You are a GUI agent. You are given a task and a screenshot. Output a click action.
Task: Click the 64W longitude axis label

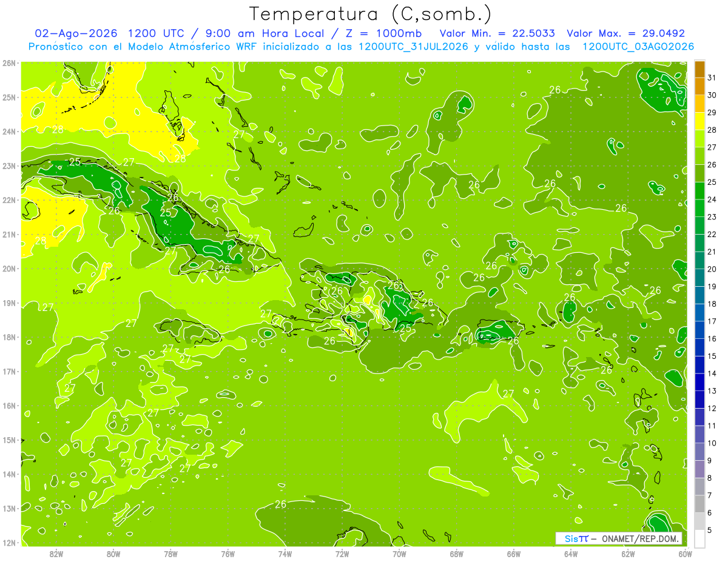[571, 554]
